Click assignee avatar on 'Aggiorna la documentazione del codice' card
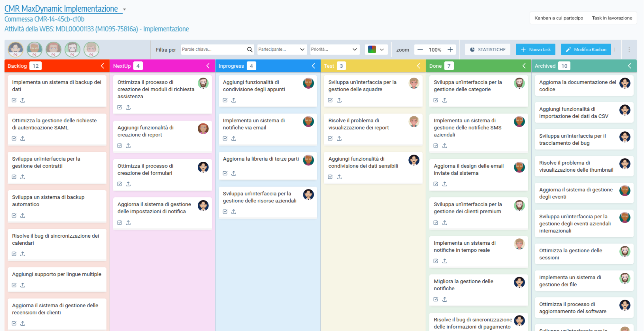This screenshot has height=331, width=644. 625,83
